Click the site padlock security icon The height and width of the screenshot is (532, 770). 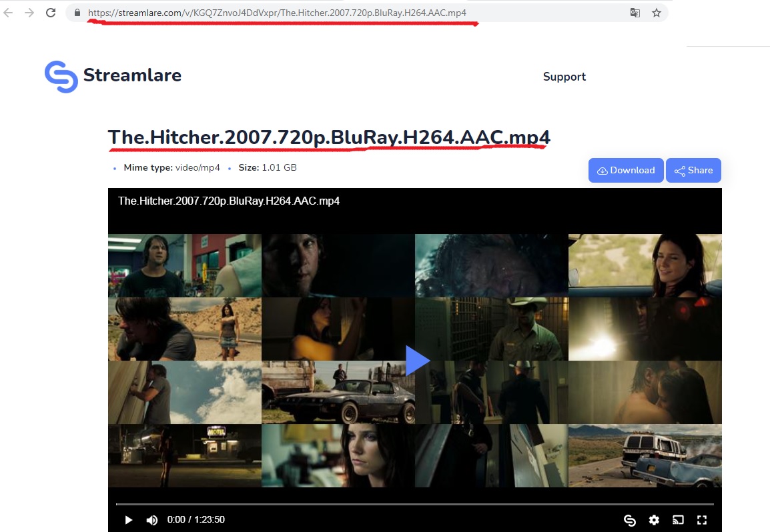[77, 13]
